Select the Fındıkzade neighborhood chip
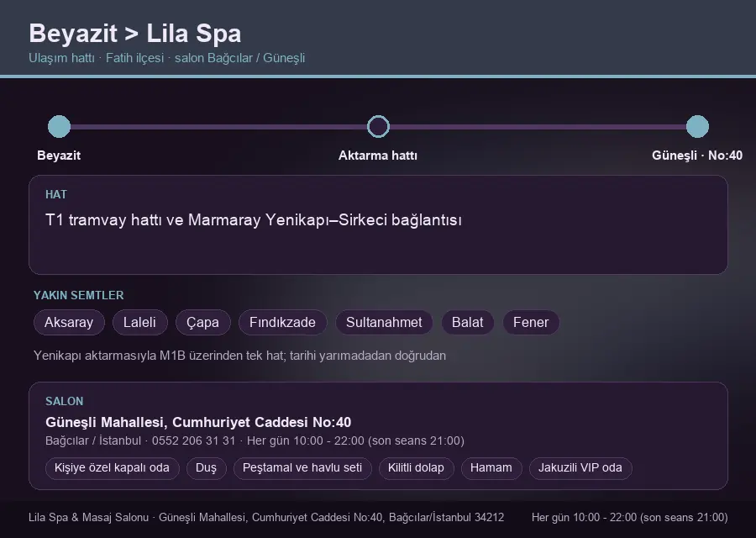Screen dimensions: 756x538 [282, 322]
